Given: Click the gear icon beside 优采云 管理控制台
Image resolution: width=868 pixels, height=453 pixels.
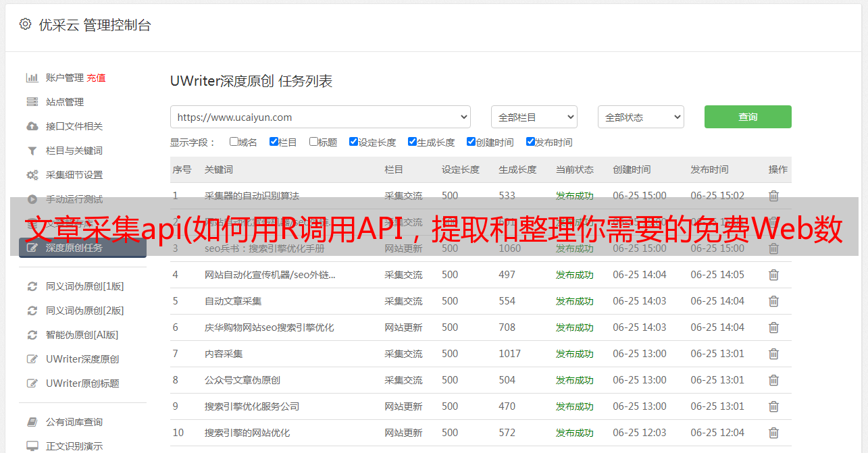Looking at the screenshot, I should click(25, 24).
